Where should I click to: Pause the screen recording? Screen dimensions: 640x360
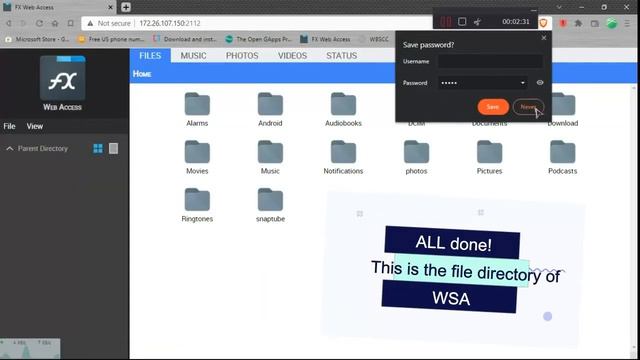click(x=445, y=22)
